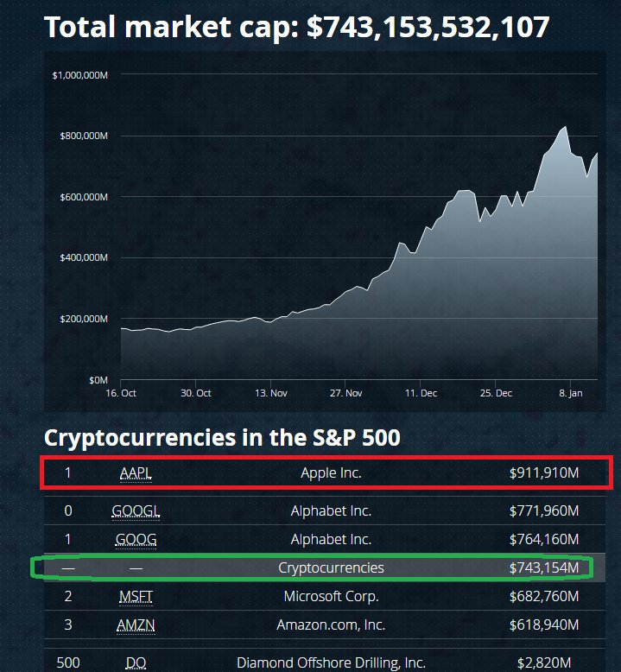Viewport: 621px width, 672px height.
Task: Click the DO ticker symbol
Action: [x=136, y=662]
